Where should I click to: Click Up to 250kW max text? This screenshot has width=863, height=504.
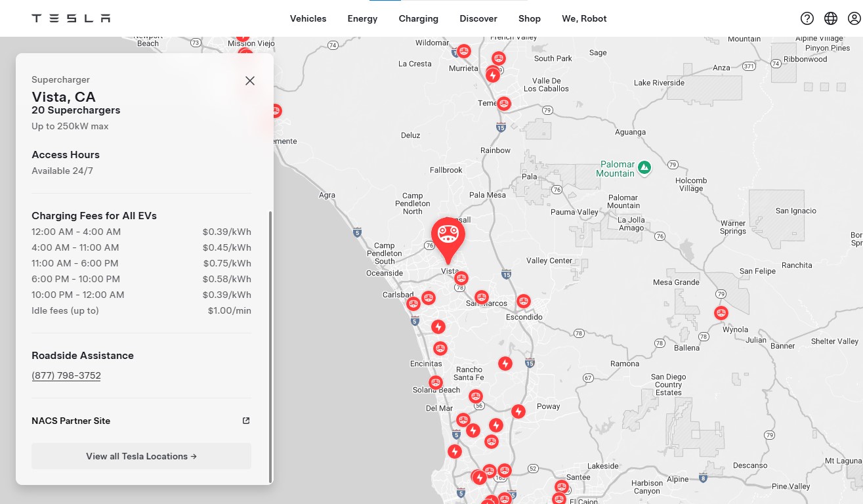tap(70, 126)
